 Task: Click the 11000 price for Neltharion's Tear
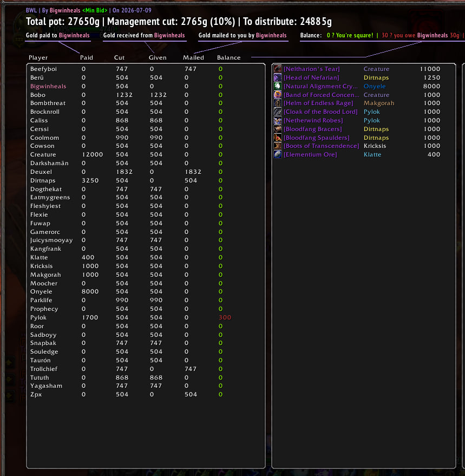[x=430, y=69]
